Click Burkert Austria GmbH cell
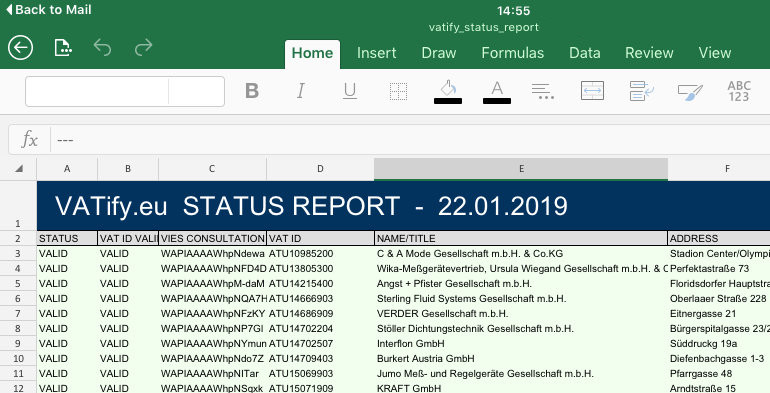This screenshot has height=393, width=770. tap(521, 359)
